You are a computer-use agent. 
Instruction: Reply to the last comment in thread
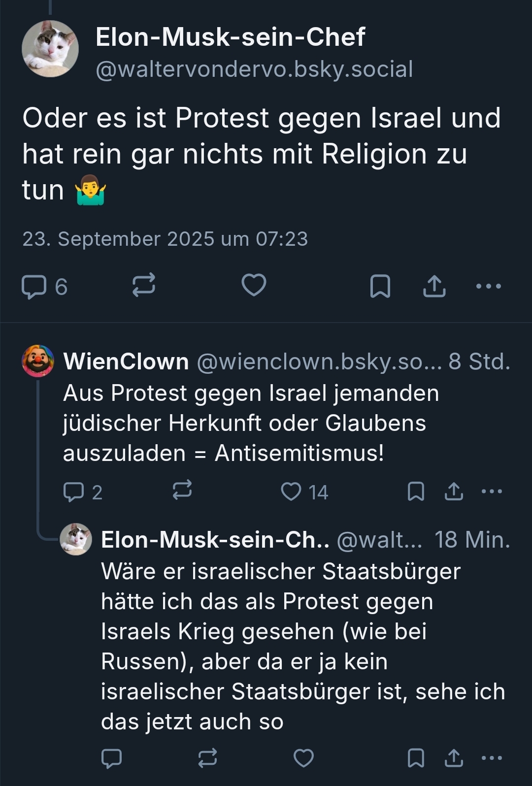(x=111, y=758)
